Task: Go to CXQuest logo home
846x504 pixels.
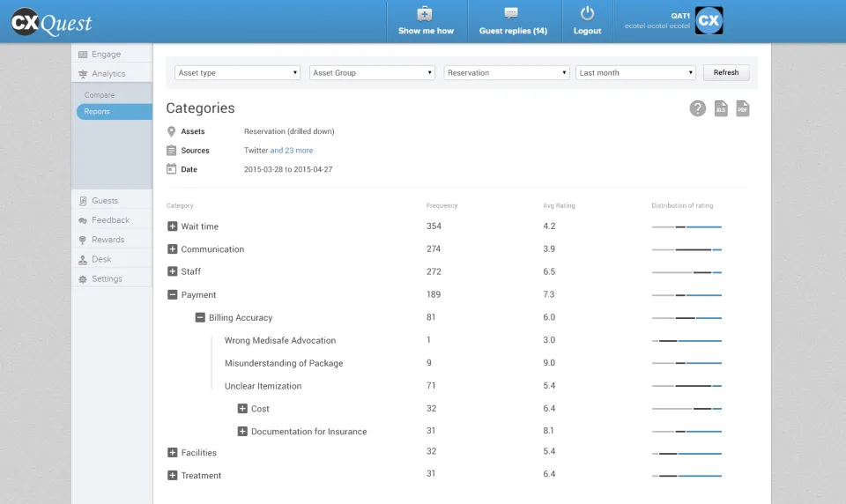Action: tap(52, 22)
